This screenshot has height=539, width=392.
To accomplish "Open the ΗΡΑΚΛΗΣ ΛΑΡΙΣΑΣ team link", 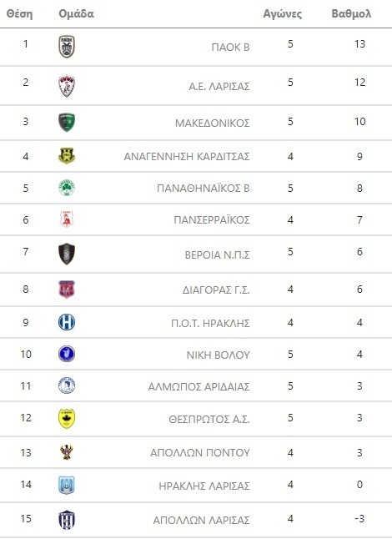I will 204,486.
